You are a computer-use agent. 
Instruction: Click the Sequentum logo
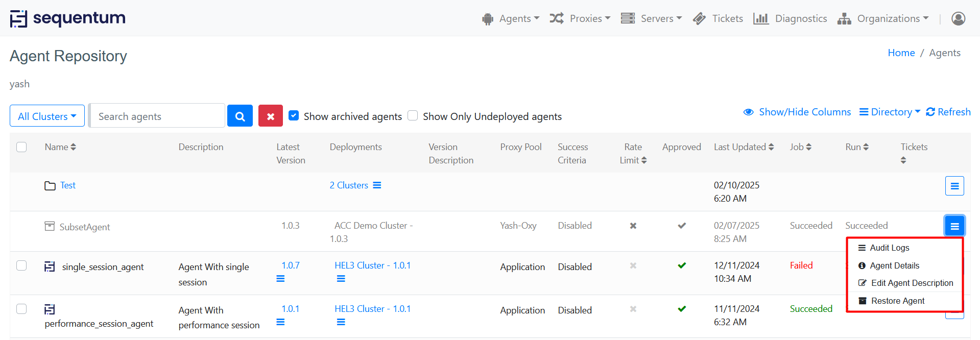[68, 18]
